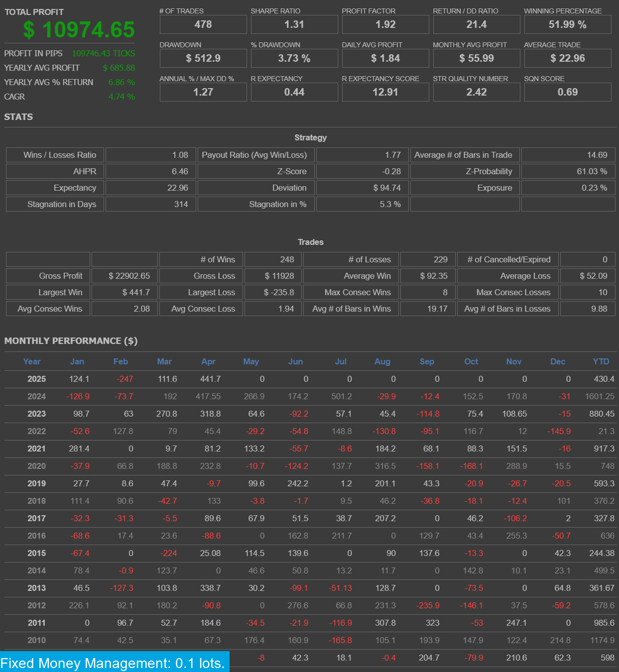Viewport: 619px width, 672px height.
Task: Select the # of trades value 478
Action: tap(203, 24)
